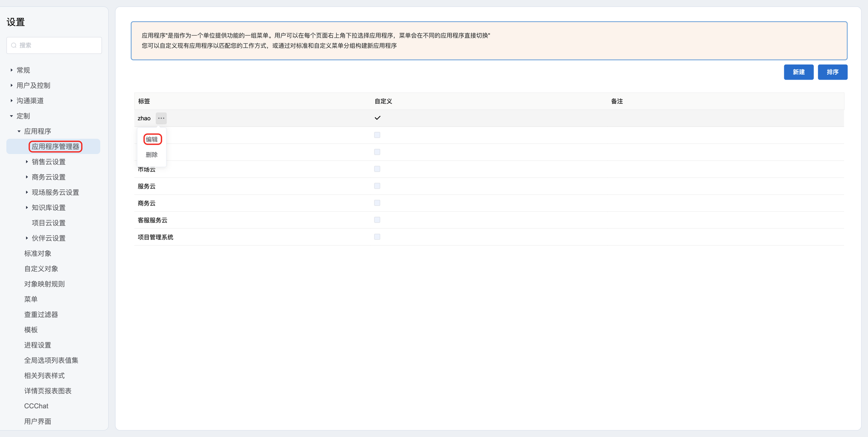Toggle the 服务云 custom checkbox
Image resolution: width=868 pixels, height=437 pixels.
point(377,186)
